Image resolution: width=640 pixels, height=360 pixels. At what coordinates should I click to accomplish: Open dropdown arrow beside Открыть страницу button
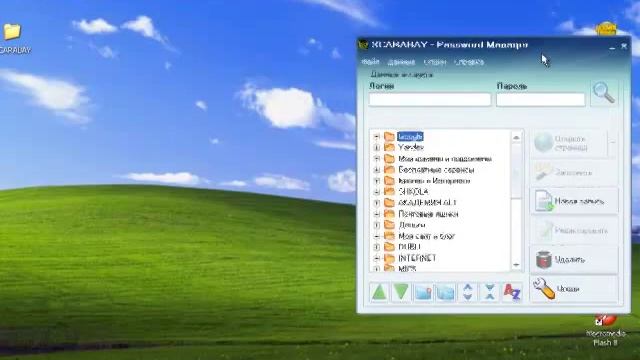pos(613,143)
